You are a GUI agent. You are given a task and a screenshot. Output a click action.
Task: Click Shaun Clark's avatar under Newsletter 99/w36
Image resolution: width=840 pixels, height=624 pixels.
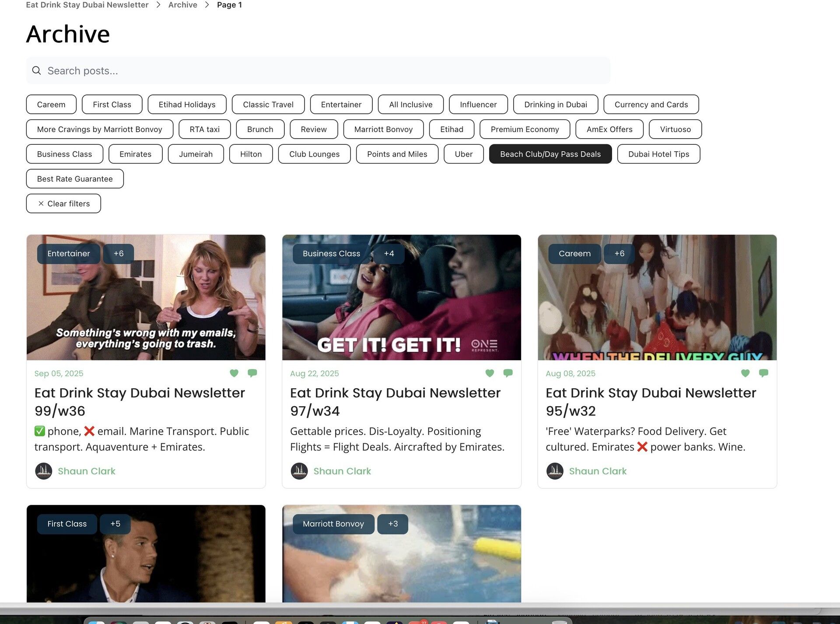[43, 471]
